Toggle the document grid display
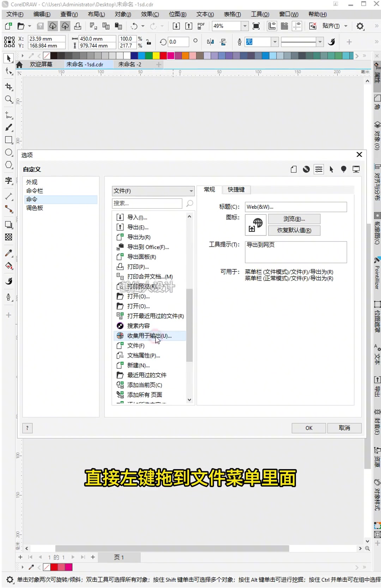Viewport: 381px width, 588px height. (x=284, y=26)
